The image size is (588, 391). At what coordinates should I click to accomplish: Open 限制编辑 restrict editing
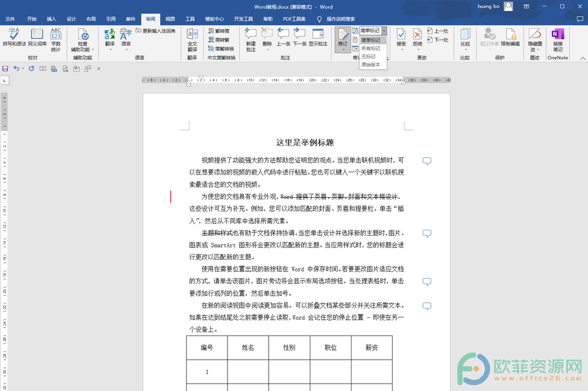coord(510,37)
